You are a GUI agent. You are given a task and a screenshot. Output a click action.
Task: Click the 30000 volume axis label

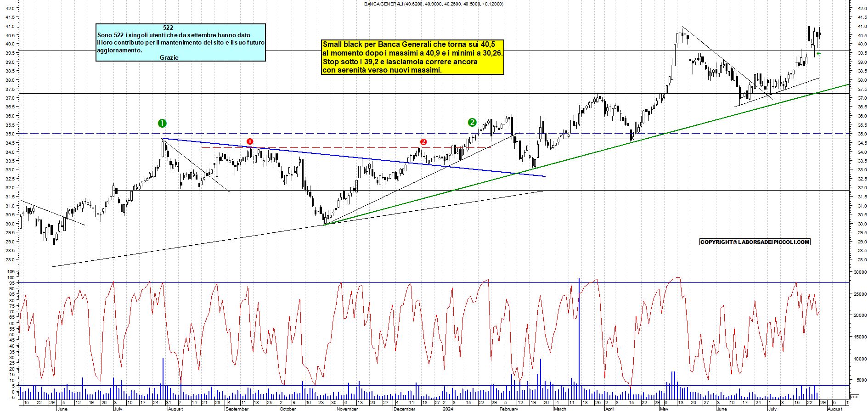[860, 272]
